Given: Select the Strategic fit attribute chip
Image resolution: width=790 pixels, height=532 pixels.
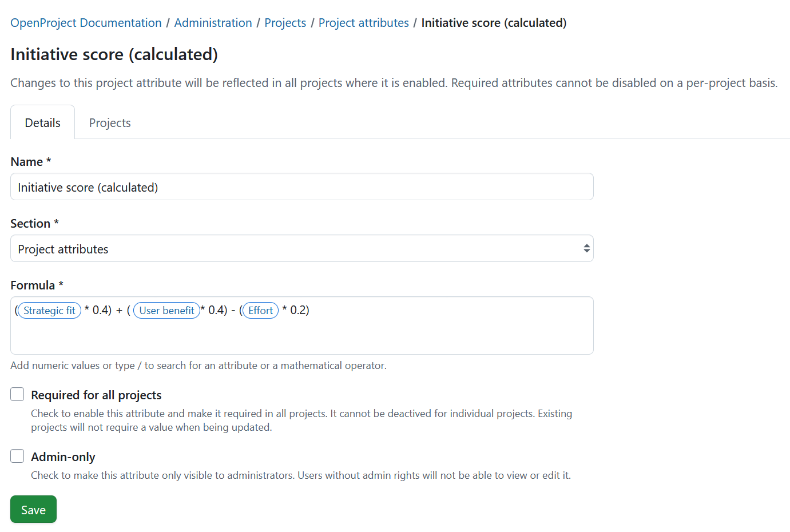Looking at the screenshot, I should [x=49, y=310].
